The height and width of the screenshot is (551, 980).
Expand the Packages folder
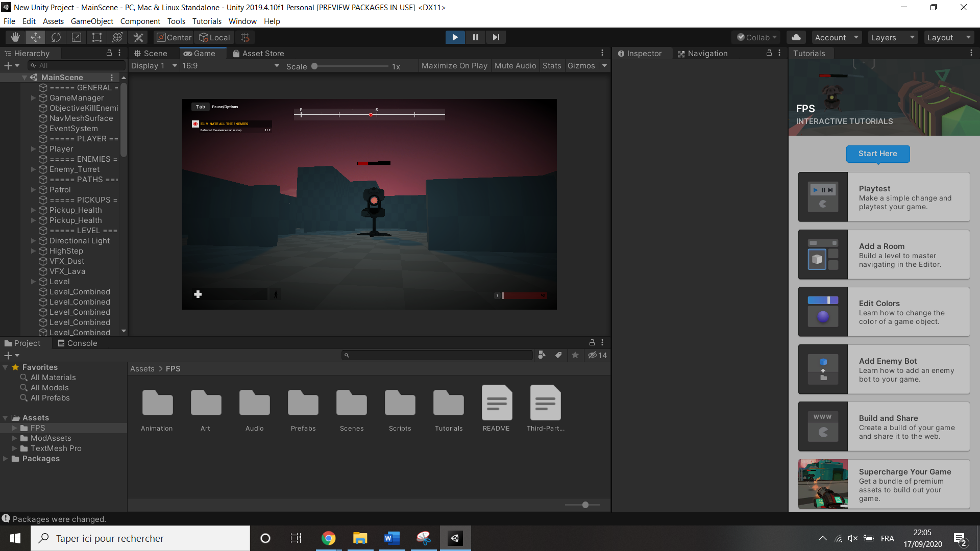pyautogui.click(x=5, y=459)
